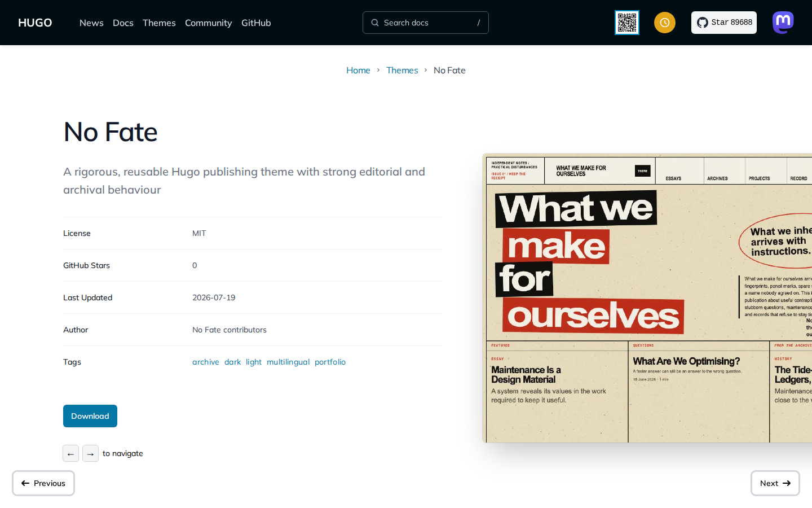Focus the Search docs field

click(426, 23)
